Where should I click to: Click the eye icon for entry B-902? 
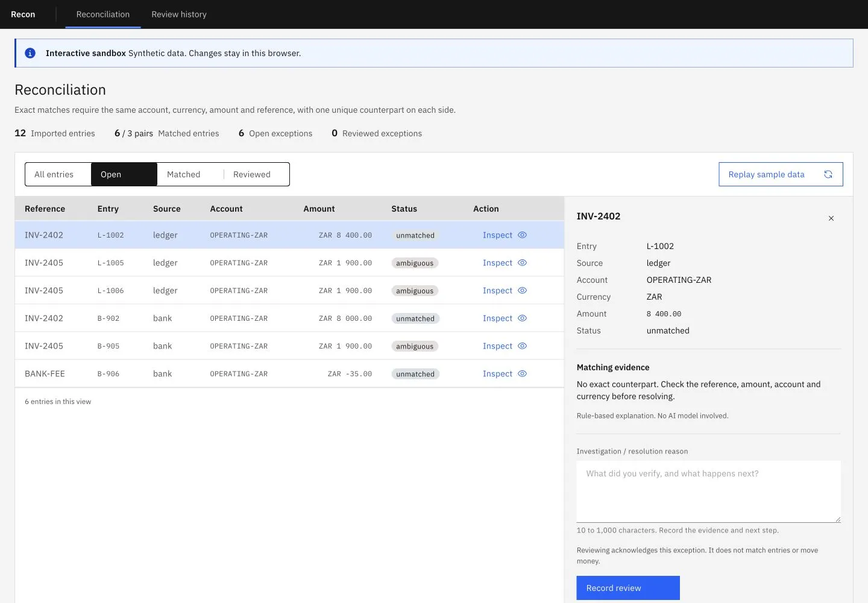(x=523, y=318)
